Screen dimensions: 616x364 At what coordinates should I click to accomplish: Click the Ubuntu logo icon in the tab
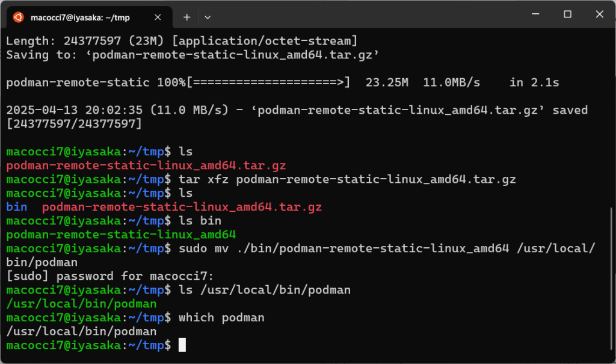click(19, 17)
